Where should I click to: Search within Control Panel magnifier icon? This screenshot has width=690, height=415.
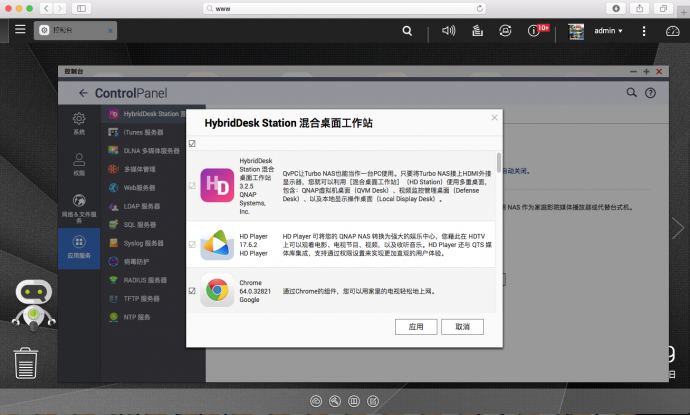click(631, 92)
